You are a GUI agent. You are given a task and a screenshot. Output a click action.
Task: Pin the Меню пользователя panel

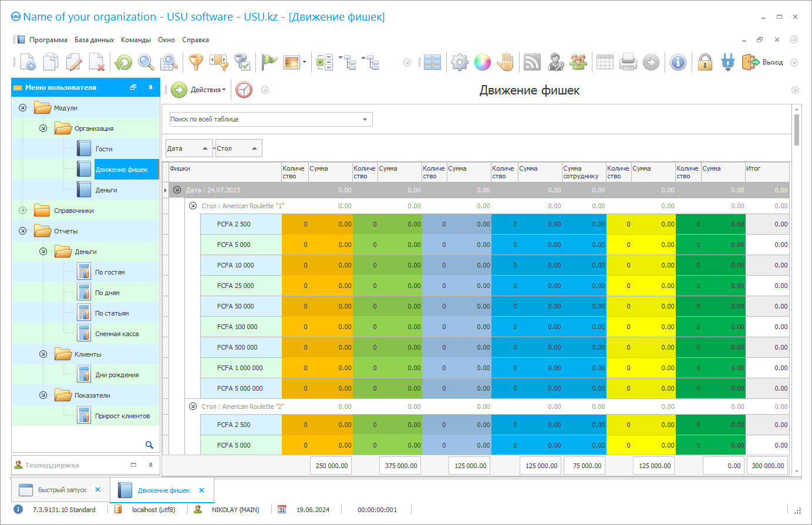coord(150,87)
